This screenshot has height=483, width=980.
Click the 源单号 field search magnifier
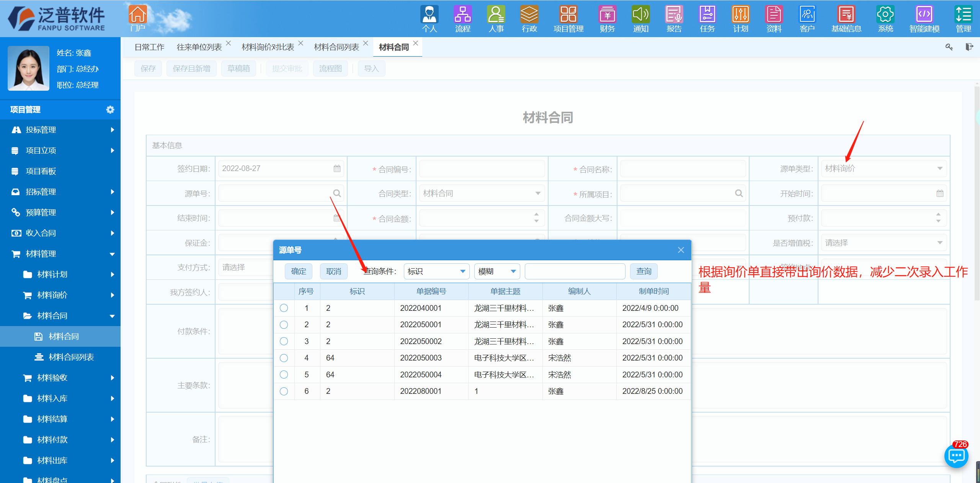(337, 193)
